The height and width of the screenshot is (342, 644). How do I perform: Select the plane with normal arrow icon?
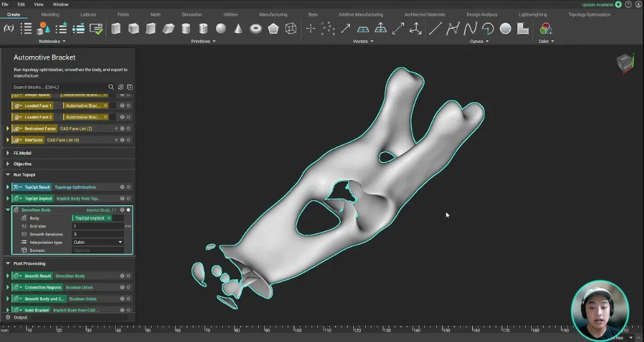point(381,28)
